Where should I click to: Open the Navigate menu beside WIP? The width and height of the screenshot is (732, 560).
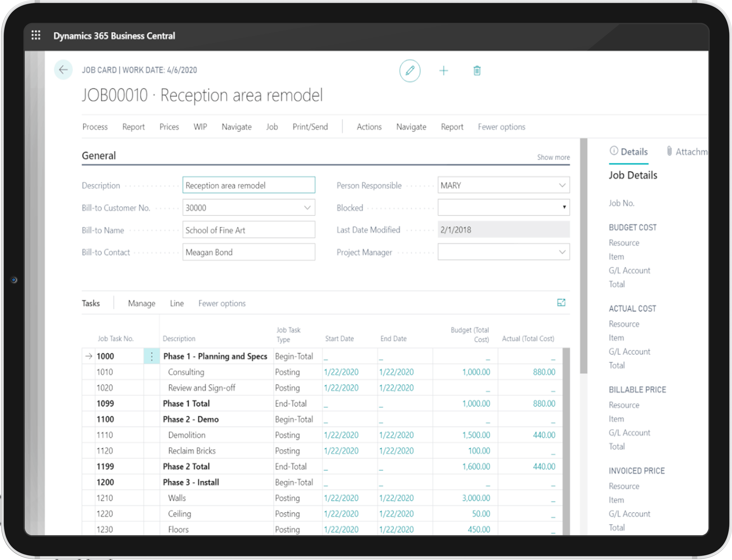point(237,127)
